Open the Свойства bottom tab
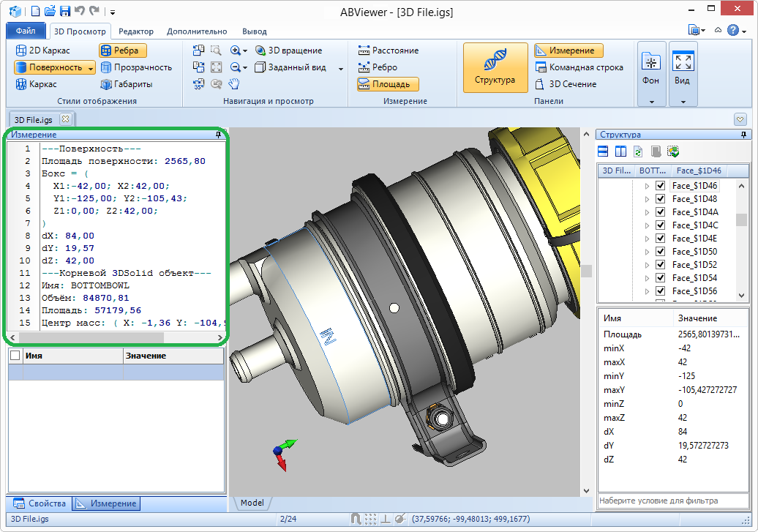This screenshot has width=758, height=532. point(40,503)
